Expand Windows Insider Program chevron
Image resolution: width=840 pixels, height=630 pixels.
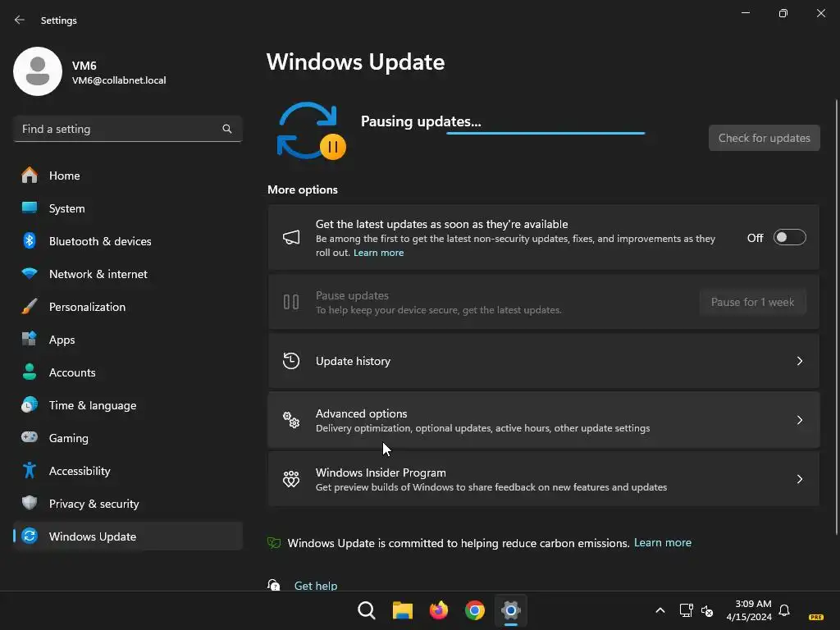[x=799, y=479]
